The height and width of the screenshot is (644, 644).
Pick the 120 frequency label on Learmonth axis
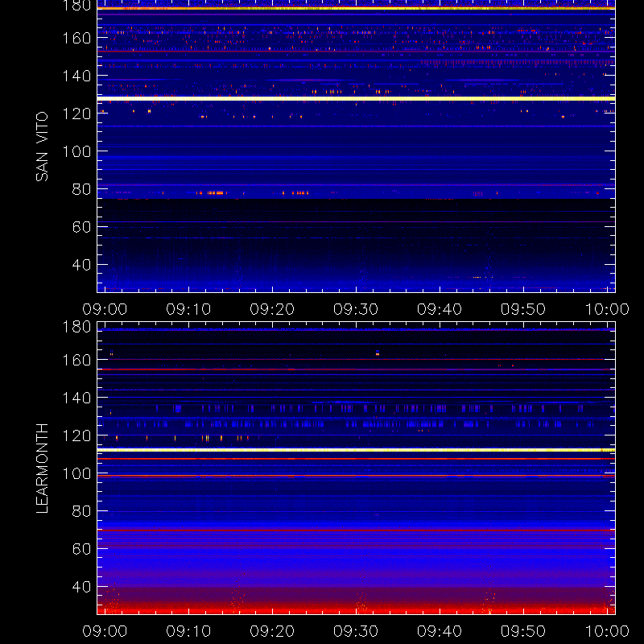coord(76,436)
